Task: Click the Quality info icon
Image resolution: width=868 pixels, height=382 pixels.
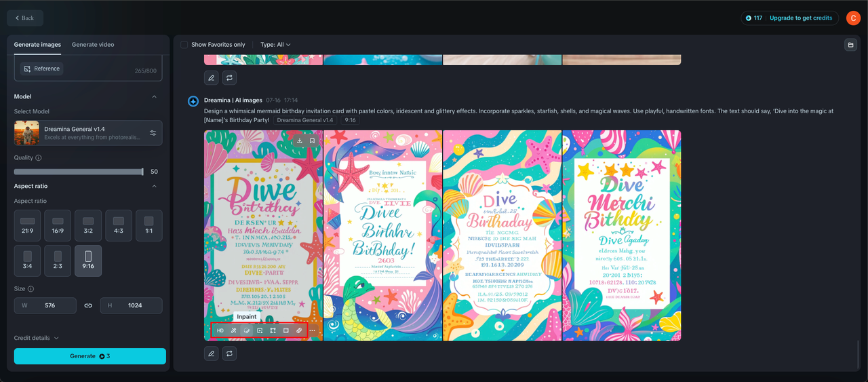Action: (x=38, y=157)
